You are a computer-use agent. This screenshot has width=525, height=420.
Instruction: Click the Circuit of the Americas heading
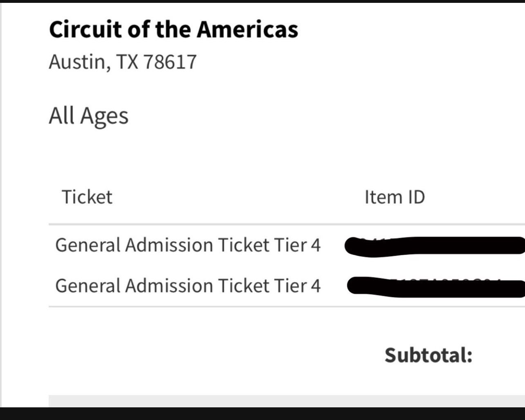click(x=173, y=29)
